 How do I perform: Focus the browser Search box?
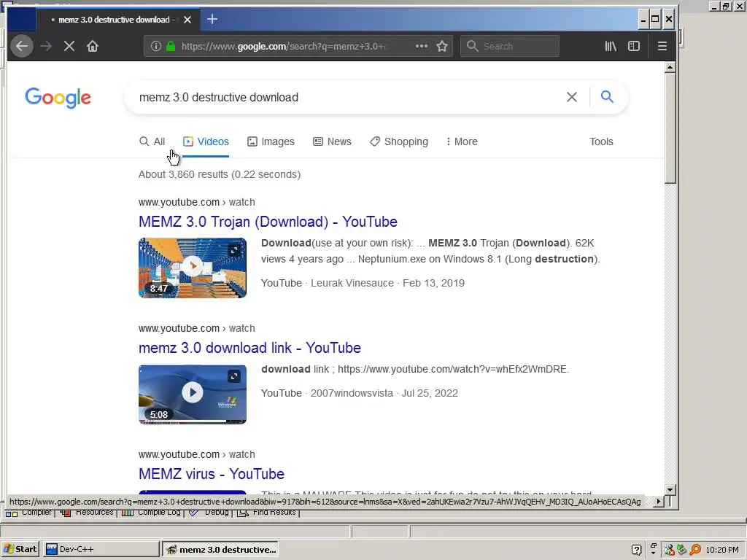point(510,46)
